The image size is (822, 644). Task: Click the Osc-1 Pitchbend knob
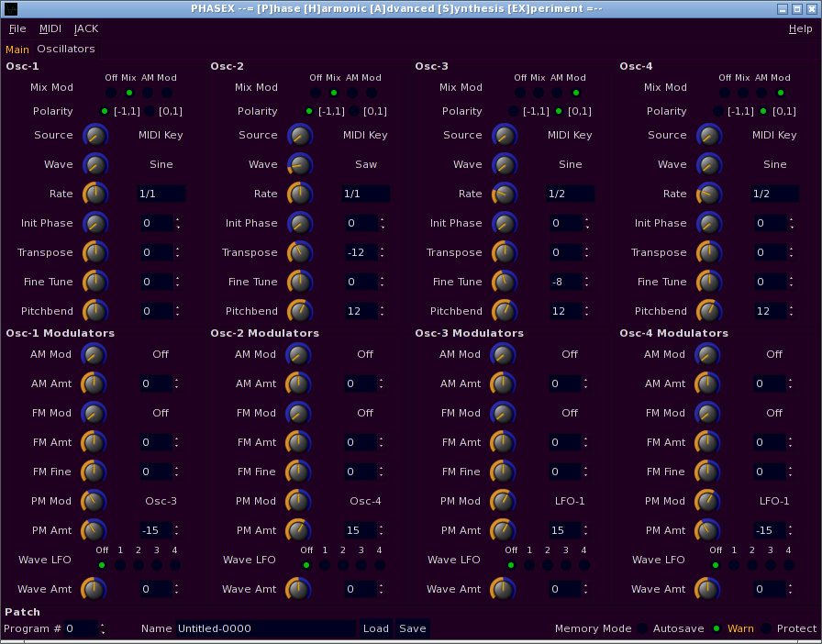tap(95, 312)
